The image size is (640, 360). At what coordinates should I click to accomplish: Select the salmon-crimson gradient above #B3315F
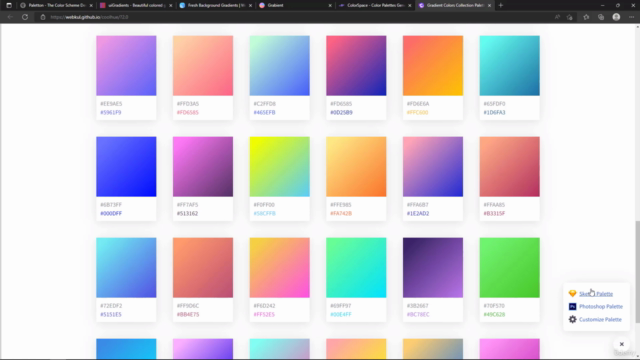coord(509,167)
